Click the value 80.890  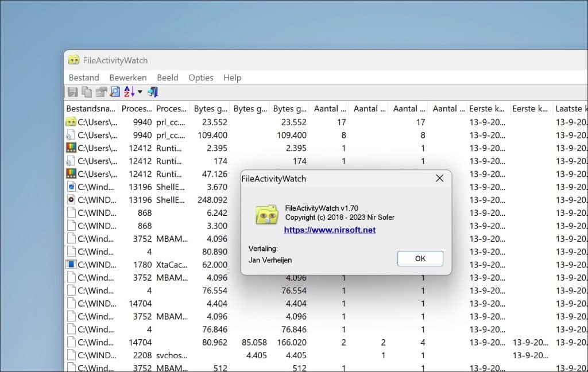click(x=215, y=251)
